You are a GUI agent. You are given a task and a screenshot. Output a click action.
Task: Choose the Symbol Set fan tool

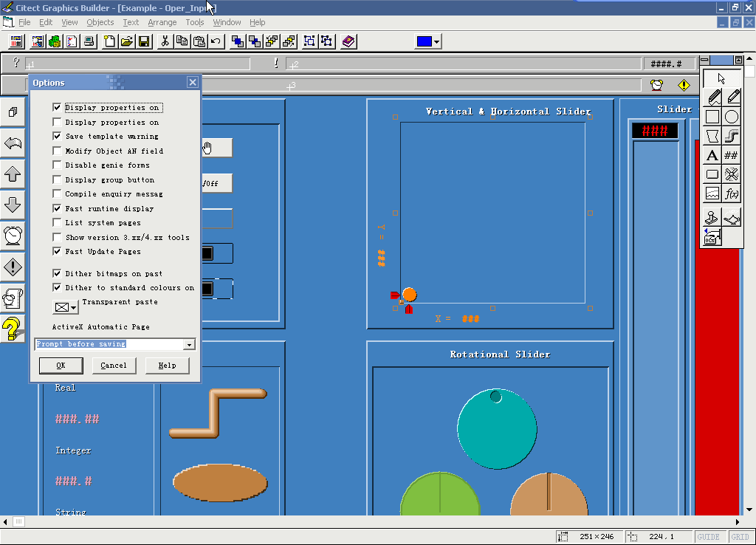(732, 174)
